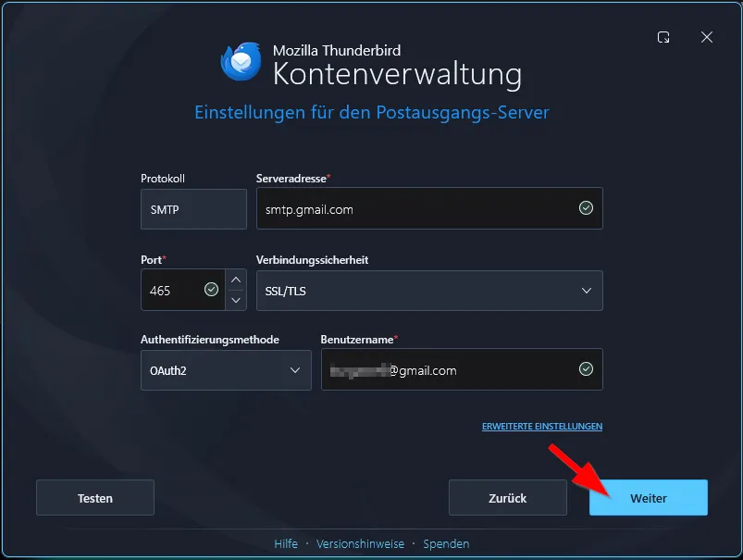Viewport: 743px width, 560px height.
Task: Click the chevron on the SSL/TLS selector
Action: point(586,291)
